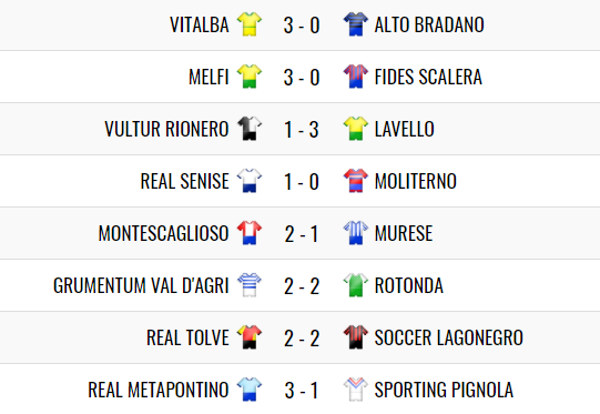Viewport: 600px width, 414px height.
Task: Click Rotonda's green jersey icon
Action: click(x=356, y=285)
